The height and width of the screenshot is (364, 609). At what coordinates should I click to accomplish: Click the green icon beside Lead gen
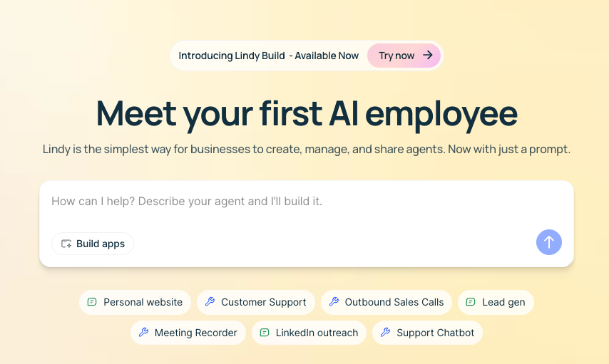coord(471,302)
